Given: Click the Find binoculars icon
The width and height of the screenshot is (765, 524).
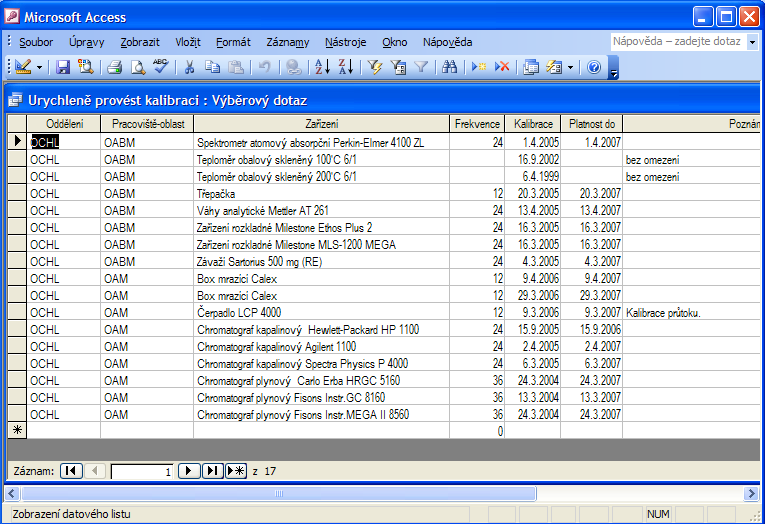Looking at the screenshot, I should [x=449, y=67].
